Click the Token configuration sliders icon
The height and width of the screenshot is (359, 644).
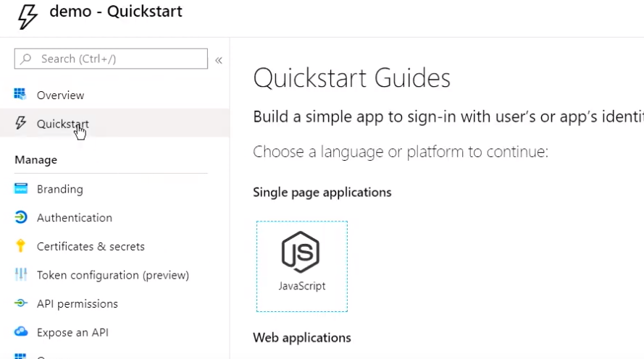(21, 274)
